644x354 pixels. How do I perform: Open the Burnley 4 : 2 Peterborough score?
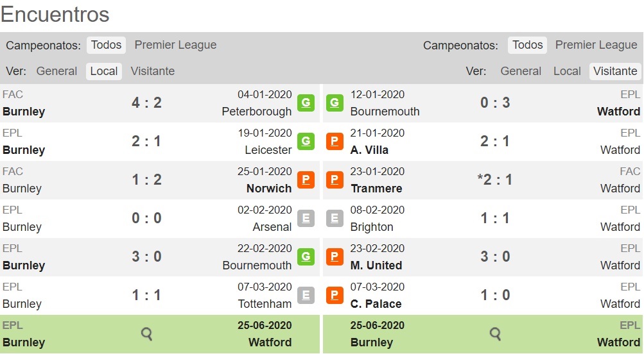coord(146,103)
